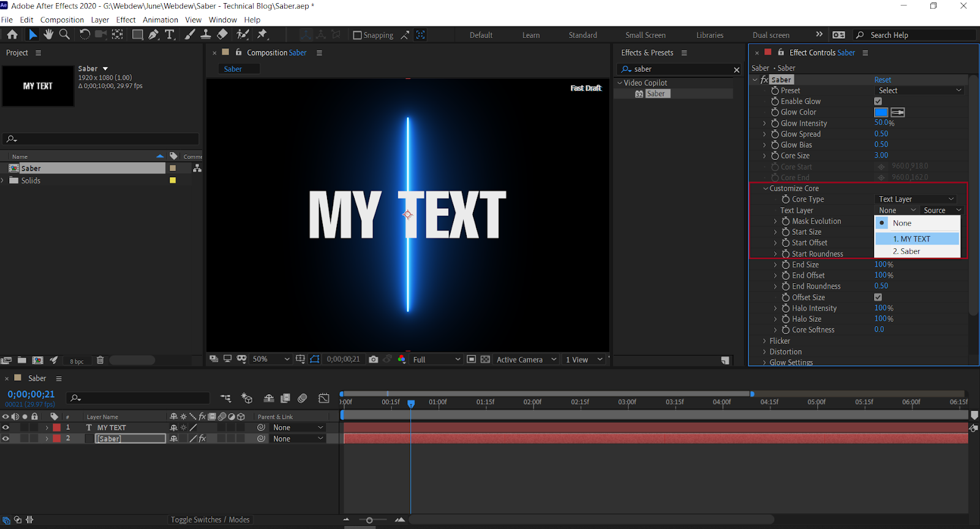This screenshot has height=529, width=980.
Task: Hide the MY TEXT layer eye
Action: 6,427
